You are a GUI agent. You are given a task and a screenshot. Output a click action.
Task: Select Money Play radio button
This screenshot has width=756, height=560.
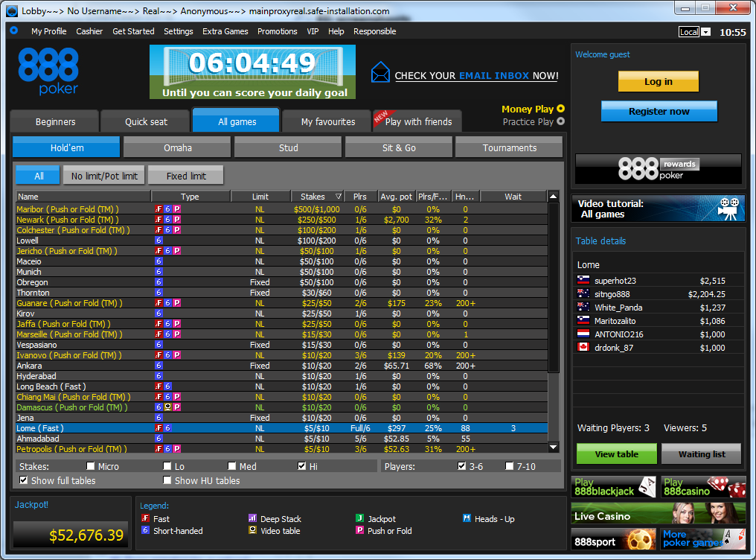tap(561, 109)
